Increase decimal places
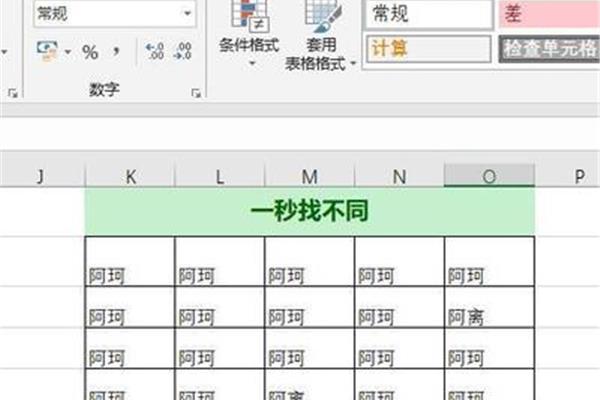 (x=155, y=51)
